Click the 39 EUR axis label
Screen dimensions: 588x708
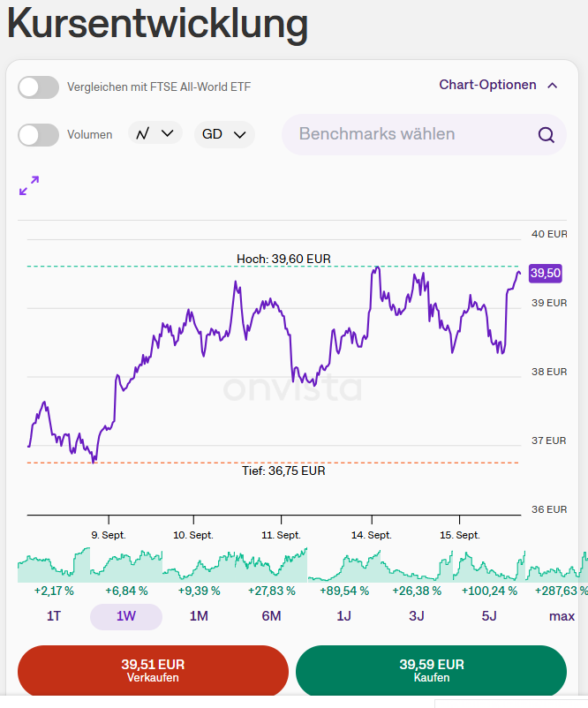point(549,303)
